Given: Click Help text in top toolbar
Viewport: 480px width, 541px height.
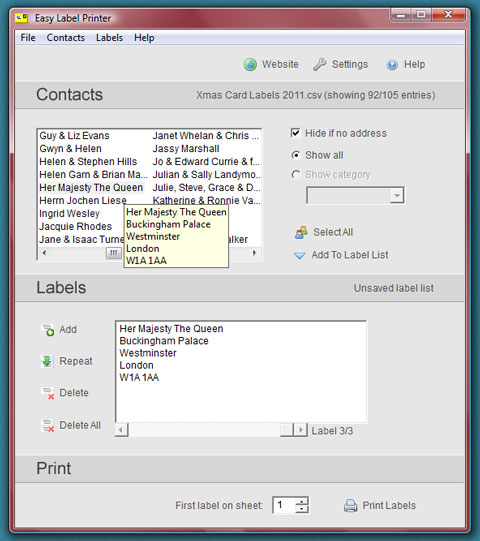Looking at the screenshot, I should [x=414, y=65].
